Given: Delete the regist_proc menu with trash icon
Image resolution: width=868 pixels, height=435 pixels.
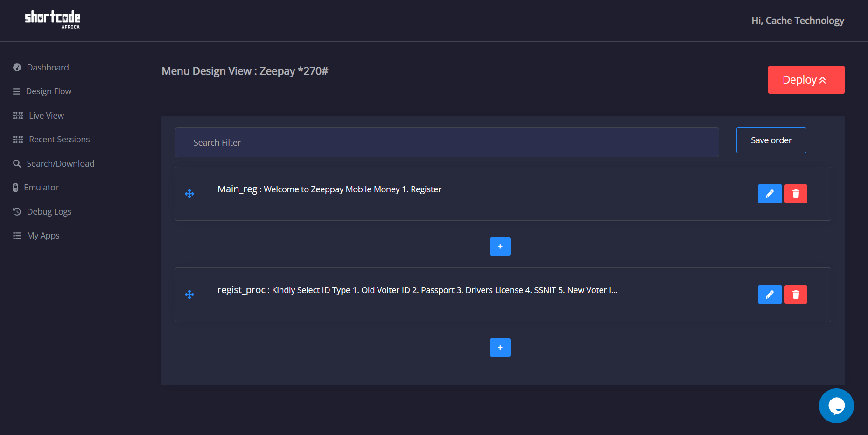Looking at the screenshot, I should coord(796,295).
